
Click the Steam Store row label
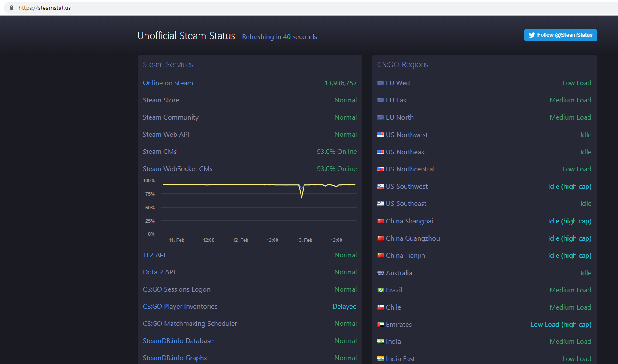[161, 100]
